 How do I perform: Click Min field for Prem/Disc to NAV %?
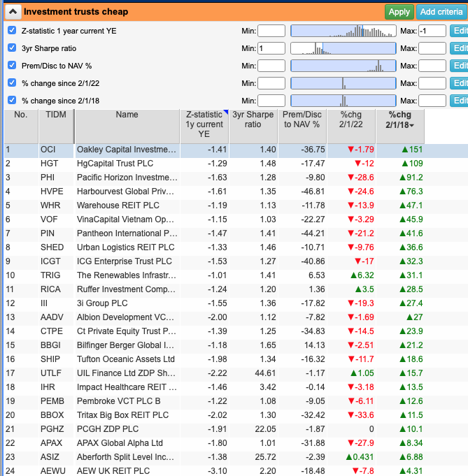271,66
